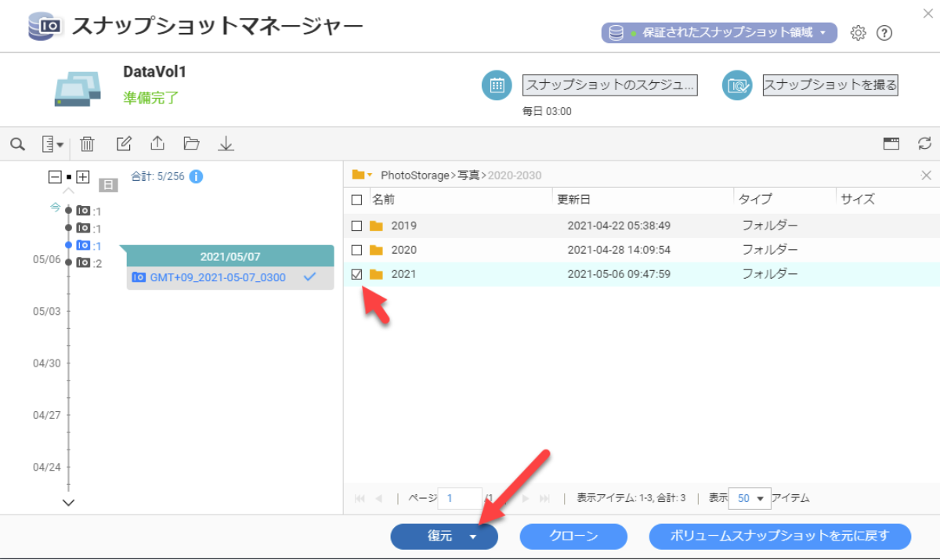This screenshot has width=940, height=560.
Task: Open the items-per-page 50 dropdown
Action: coord(750,498)
